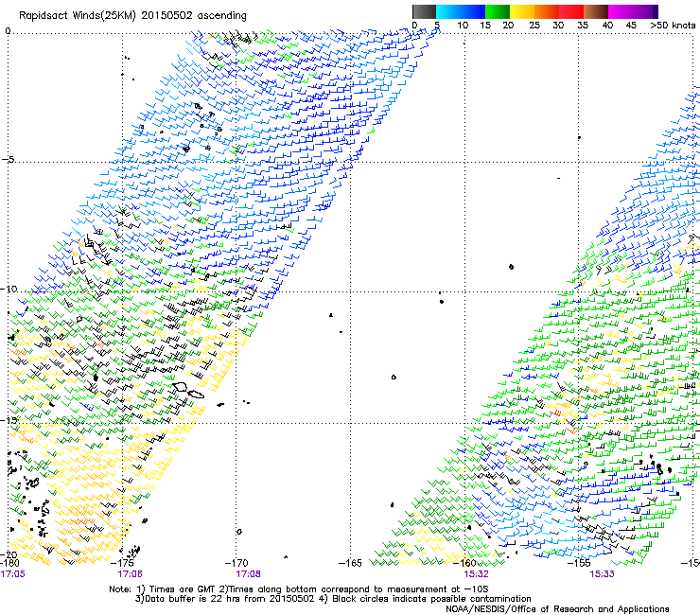Pick the red 30-35 knots legend color

[x=571, y=11]
